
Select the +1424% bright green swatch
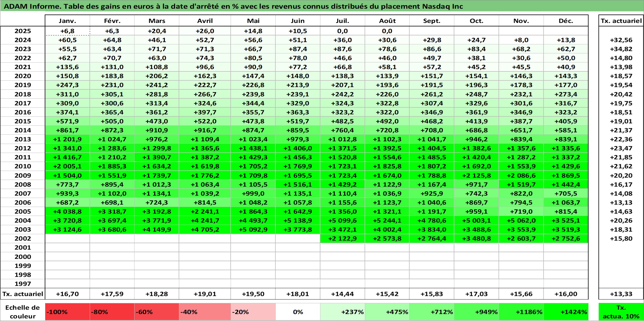pos(566,312)
